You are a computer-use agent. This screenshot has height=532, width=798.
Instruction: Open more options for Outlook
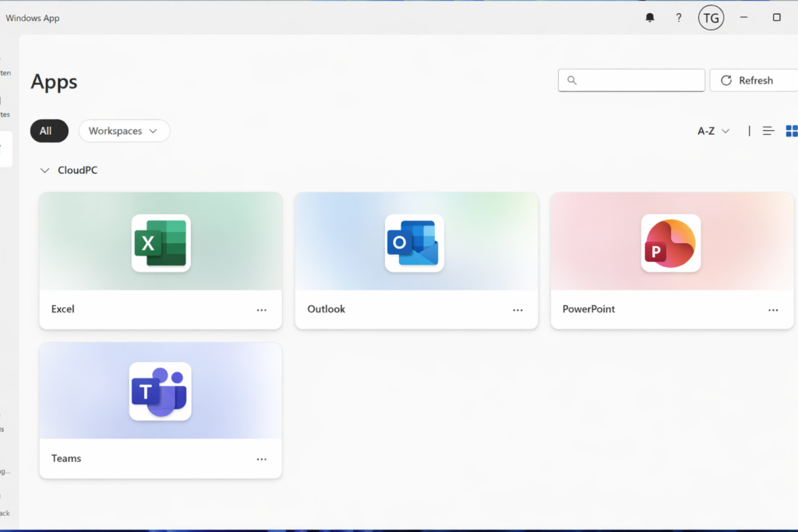[x=517, y=310]
